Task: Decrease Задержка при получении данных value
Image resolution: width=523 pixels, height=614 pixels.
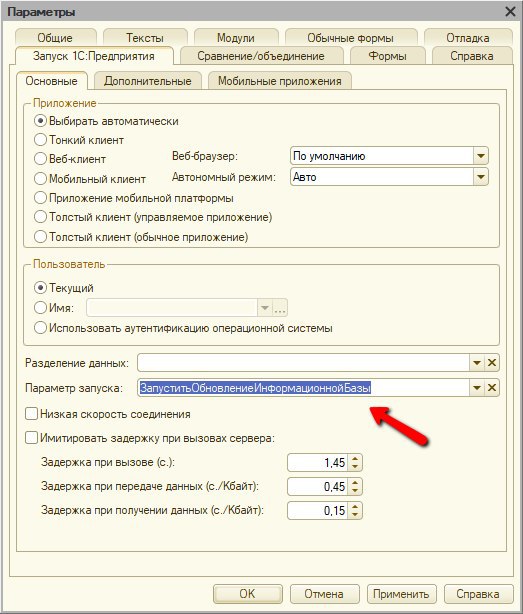Action: point(355,515)
